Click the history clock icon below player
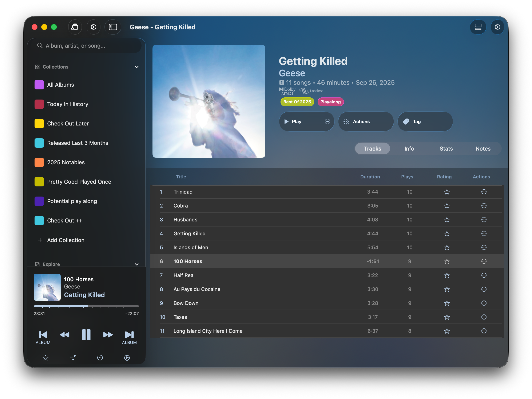The width and height of the screenshot is (532, 399). tap(100, 358)
